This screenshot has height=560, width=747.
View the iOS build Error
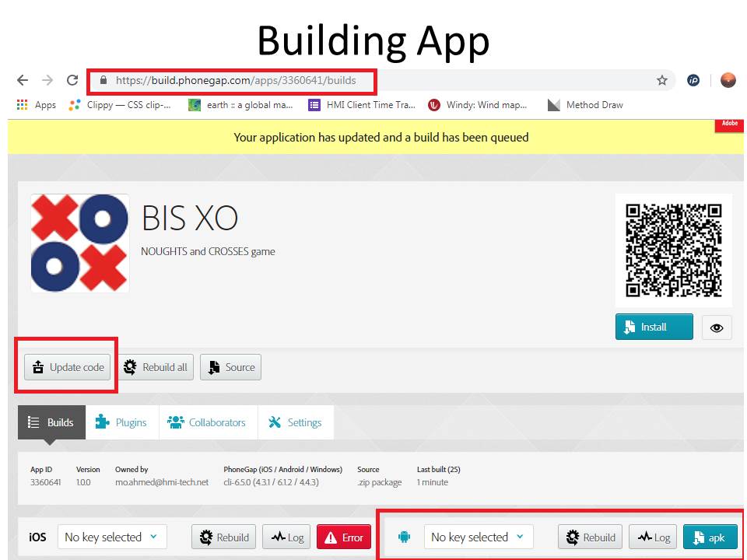[344, 537]
